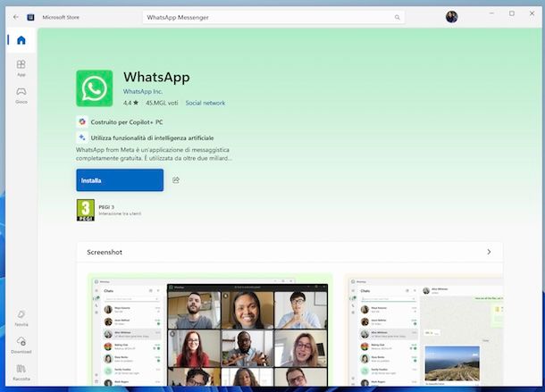Minimize the Microsoft Store window

point(491,13)
